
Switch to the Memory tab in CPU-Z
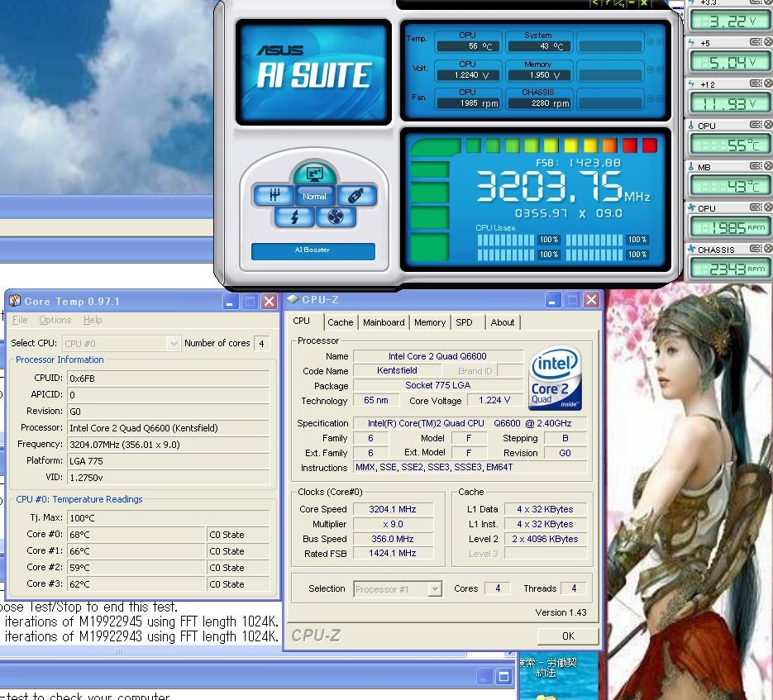[x=430, y=322]
